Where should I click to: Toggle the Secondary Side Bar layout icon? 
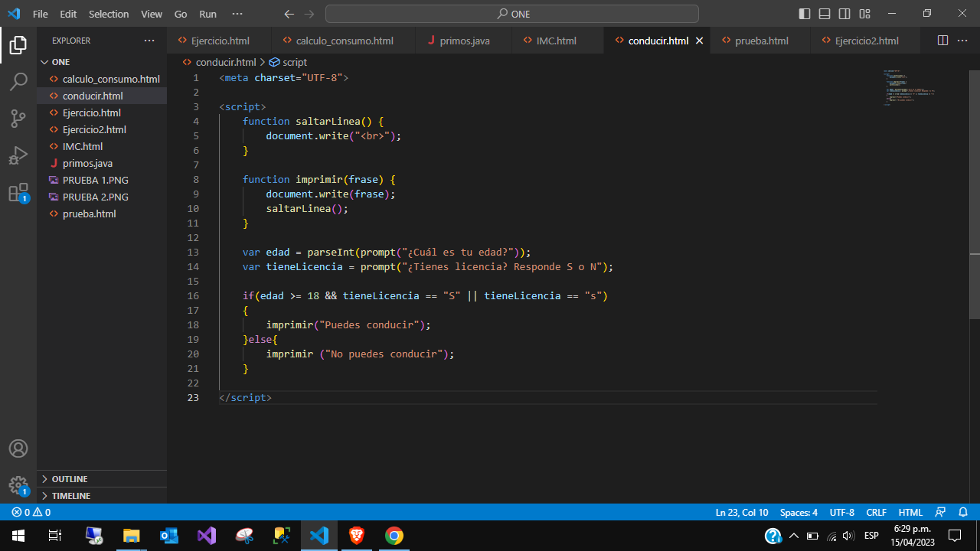click(x=844, y=14)
